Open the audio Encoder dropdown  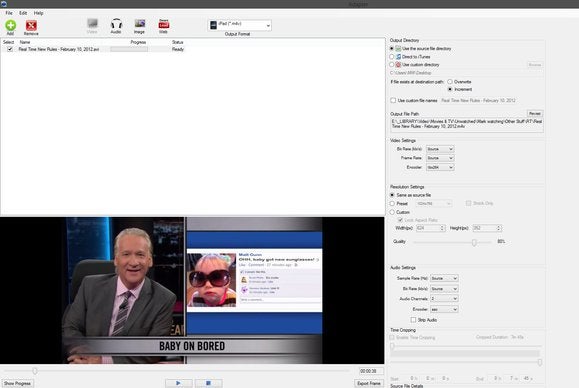pyautogui.click(x=444, y=309)
